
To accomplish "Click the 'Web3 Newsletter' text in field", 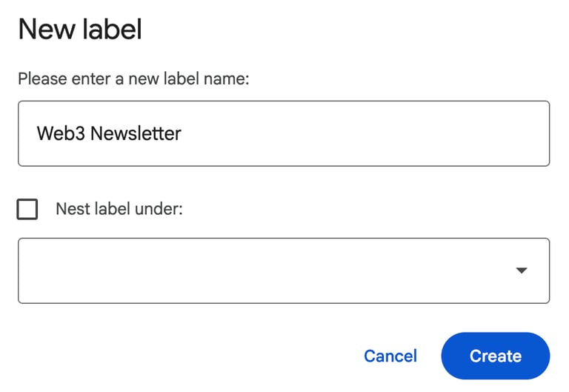I will [109, 133].
